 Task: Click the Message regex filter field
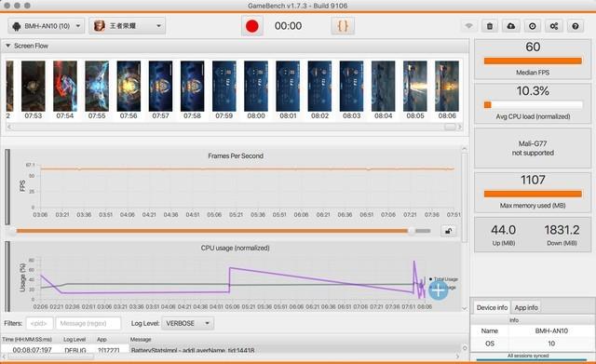pyautogui.click(x=88, y=323)
